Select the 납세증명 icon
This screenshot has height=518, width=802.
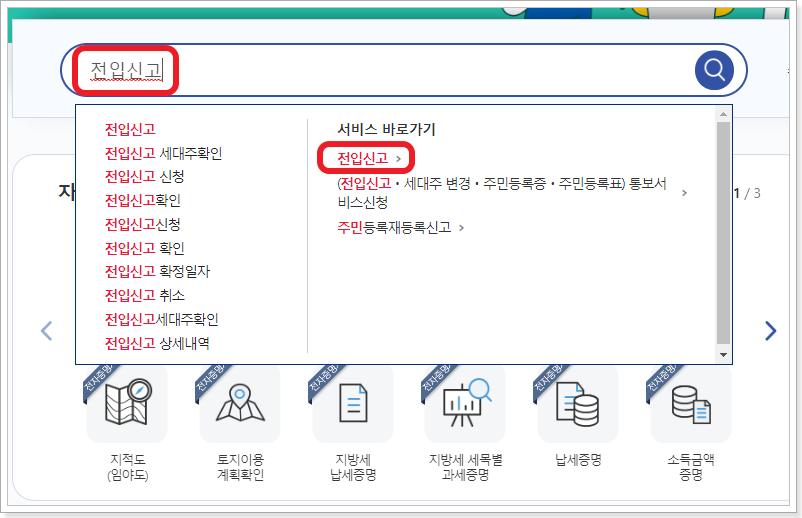578,405
